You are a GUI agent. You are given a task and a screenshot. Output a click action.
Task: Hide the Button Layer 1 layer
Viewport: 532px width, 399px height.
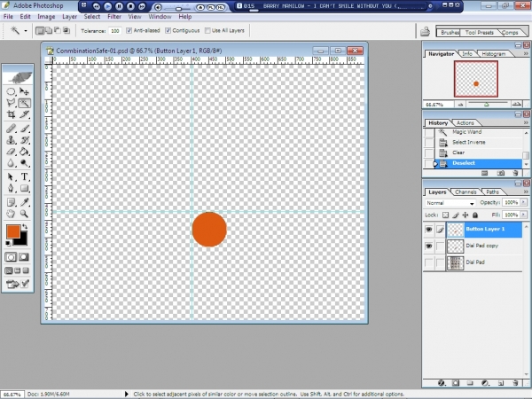pyautogui.click(x=429, y=230)
